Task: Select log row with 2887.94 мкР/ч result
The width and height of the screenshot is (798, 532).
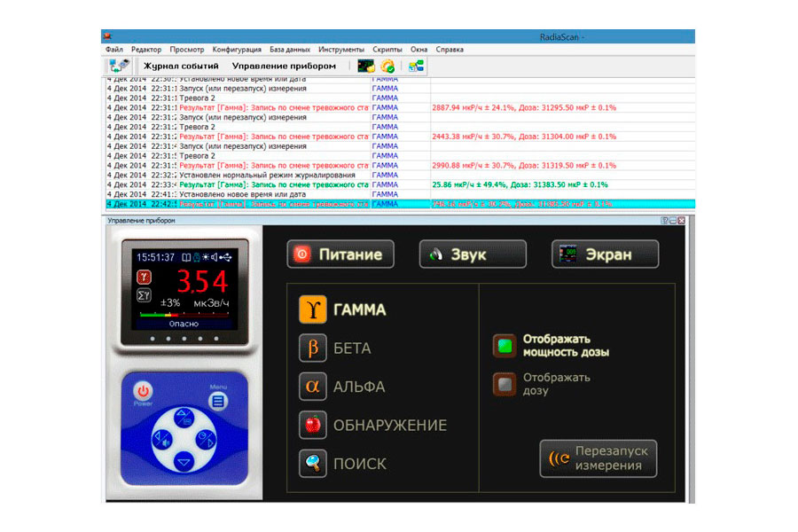Action: 400,107
